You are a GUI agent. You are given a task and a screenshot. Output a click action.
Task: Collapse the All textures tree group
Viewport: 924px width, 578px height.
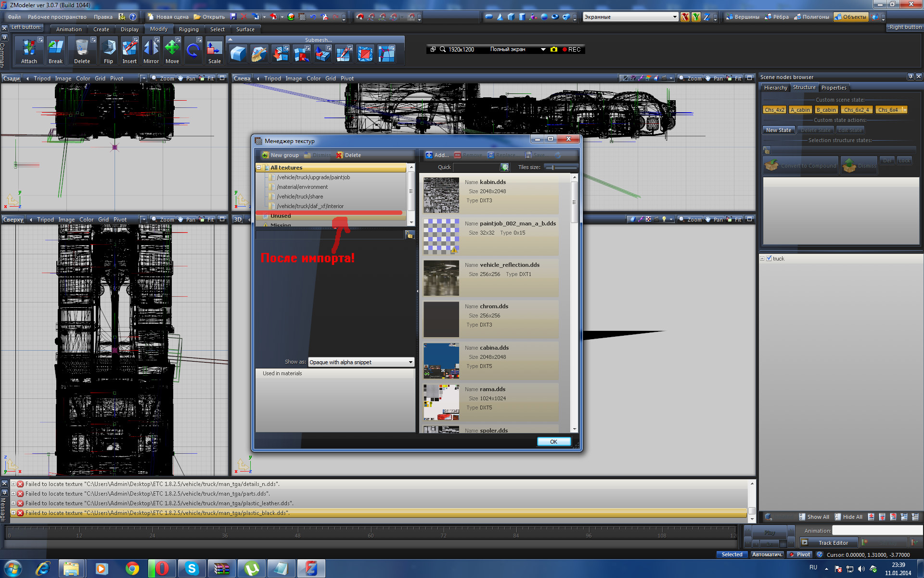(x=259, y=168)
